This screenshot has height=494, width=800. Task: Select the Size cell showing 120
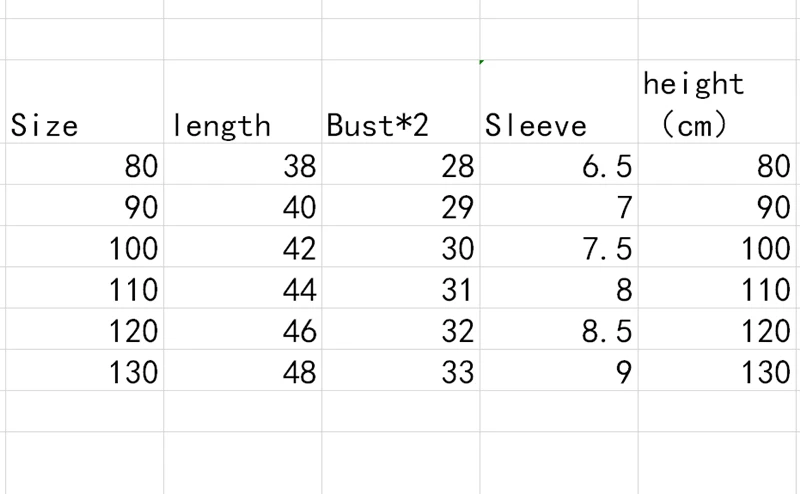coord(84,329)
